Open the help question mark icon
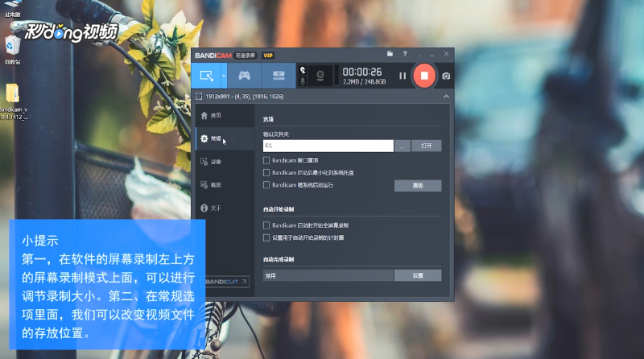Image resolution: width=644 pixels, height=359 pixels. (x=405, y=54)
